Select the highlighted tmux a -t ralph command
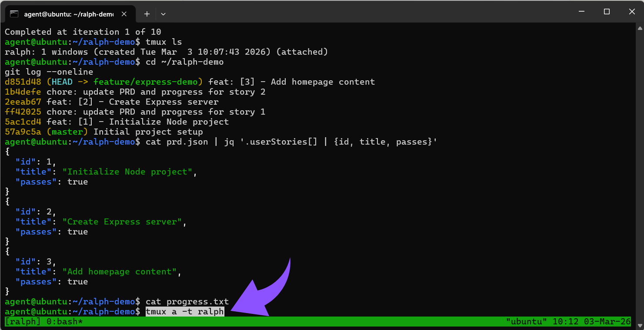Viewport: 644px width, 330px height. (184, 311)
